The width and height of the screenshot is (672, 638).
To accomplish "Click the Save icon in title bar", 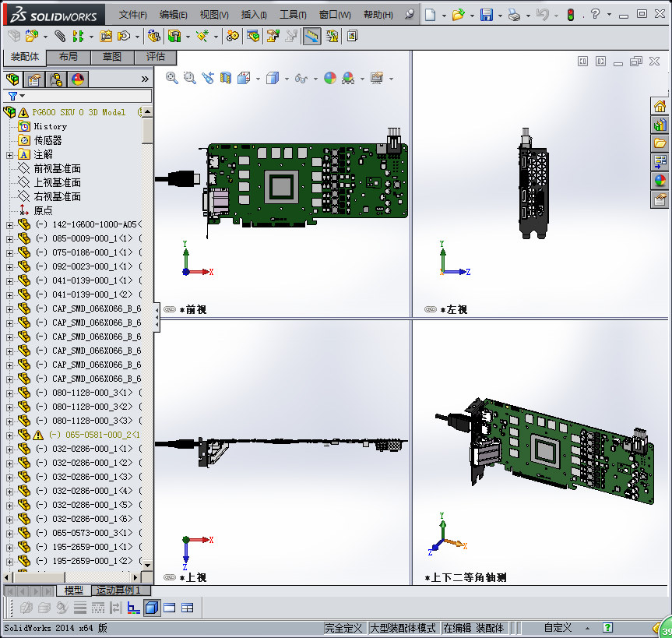I will (x=487, y=15).
